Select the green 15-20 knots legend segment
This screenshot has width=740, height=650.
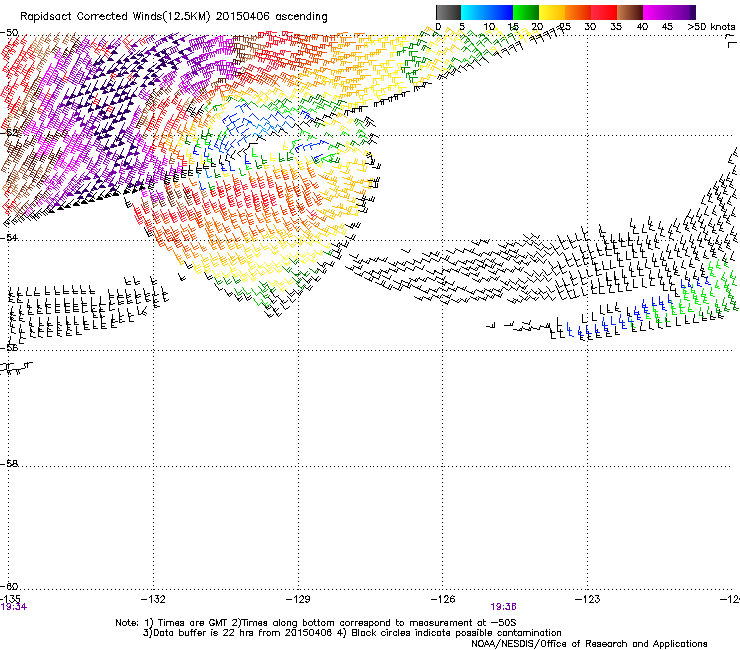(526, 12)
